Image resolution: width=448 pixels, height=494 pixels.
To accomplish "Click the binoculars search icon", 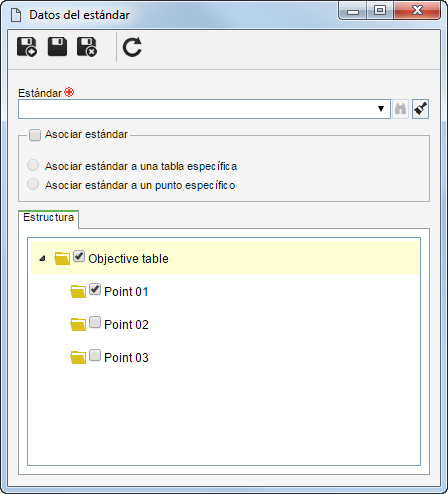I will [400, 109].
